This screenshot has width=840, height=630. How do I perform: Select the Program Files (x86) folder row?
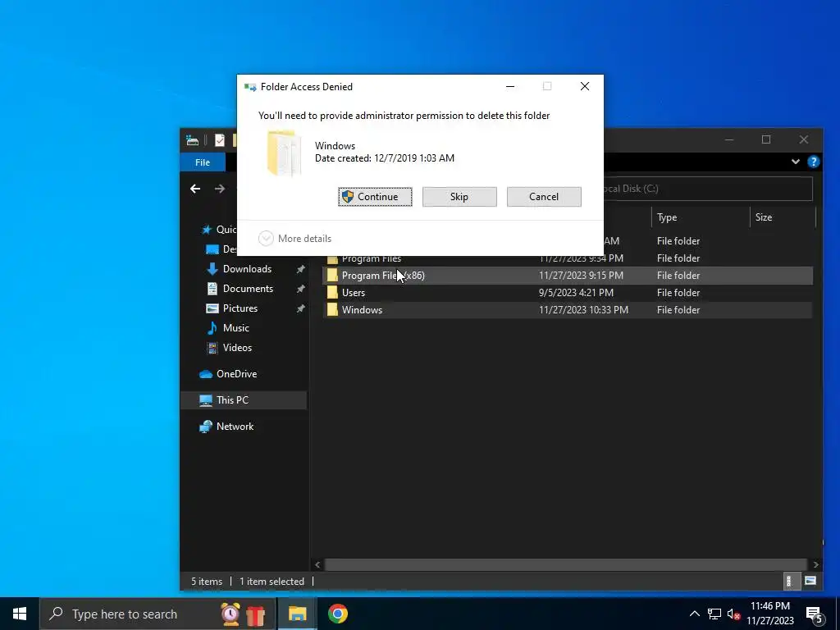(568, 276)
